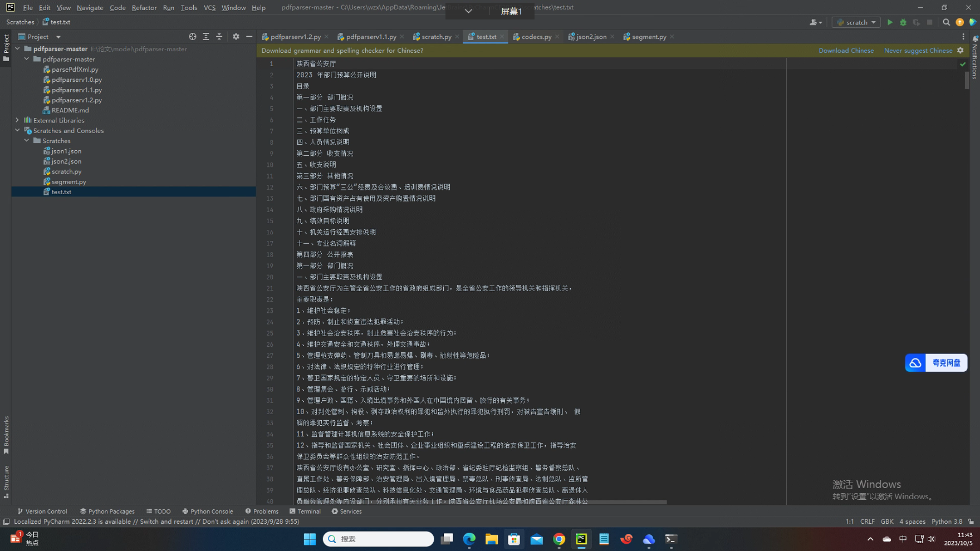
Task: Select Opened File locate icon
Action: coord(193,37)
